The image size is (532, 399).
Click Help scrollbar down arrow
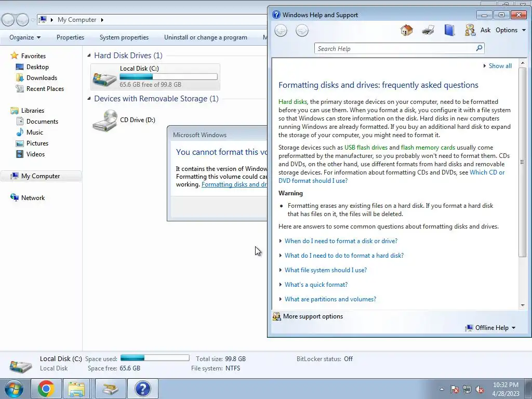[523, 305]
